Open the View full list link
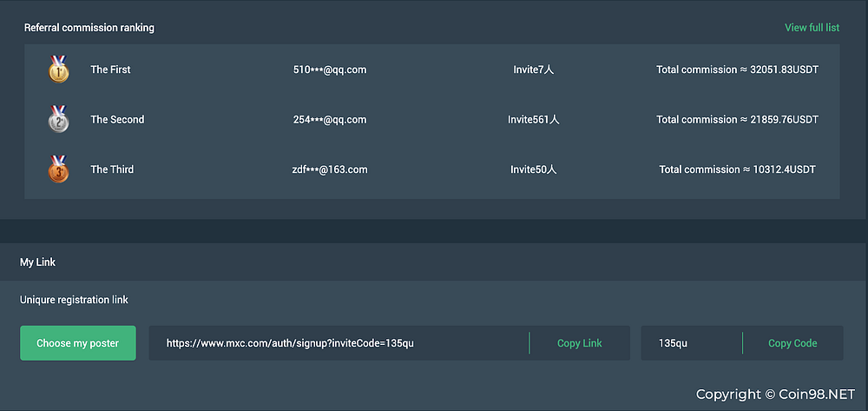868x411 pixels. coord(812,28)
